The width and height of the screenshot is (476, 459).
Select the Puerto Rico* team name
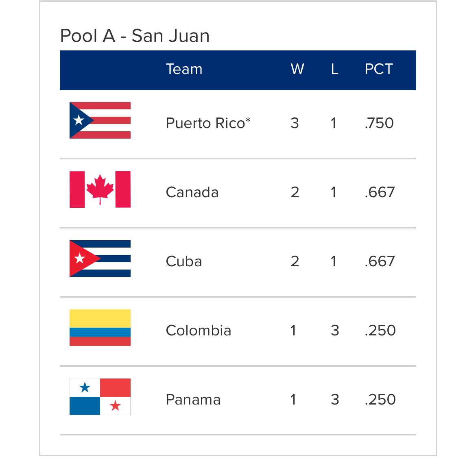pos(208,123)
